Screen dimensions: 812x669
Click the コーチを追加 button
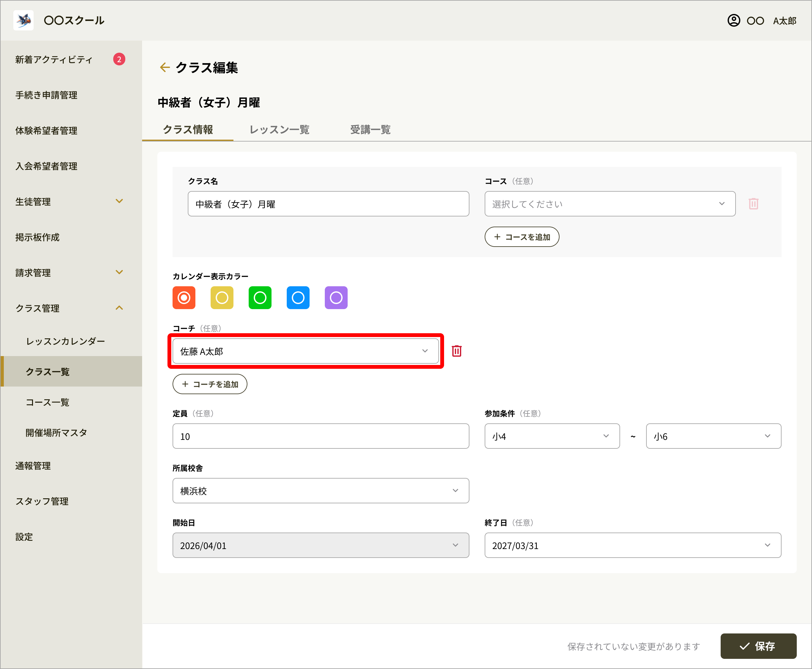point(210,384)
